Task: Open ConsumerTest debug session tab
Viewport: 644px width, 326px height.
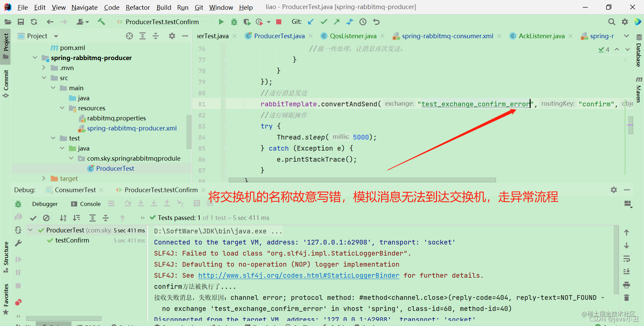Action: point(75,190)
